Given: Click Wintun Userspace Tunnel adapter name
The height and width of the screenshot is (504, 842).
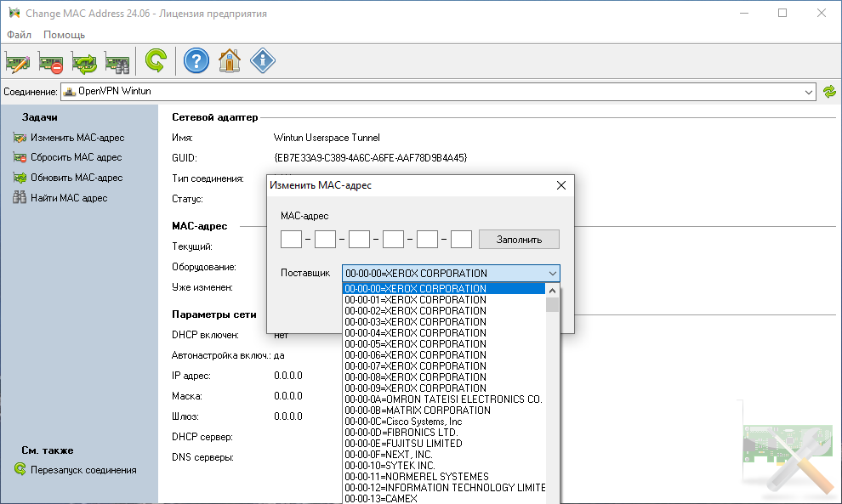Looking at the screenshot, I should 327,138.
